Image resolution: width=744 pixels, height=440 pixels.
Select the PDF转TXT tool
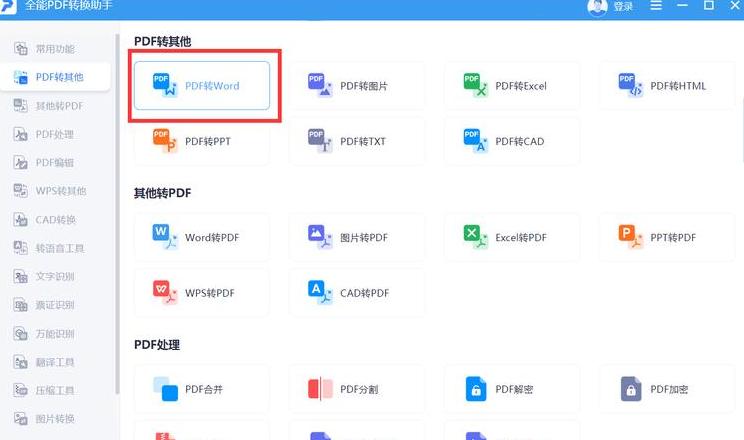point(357,141)
